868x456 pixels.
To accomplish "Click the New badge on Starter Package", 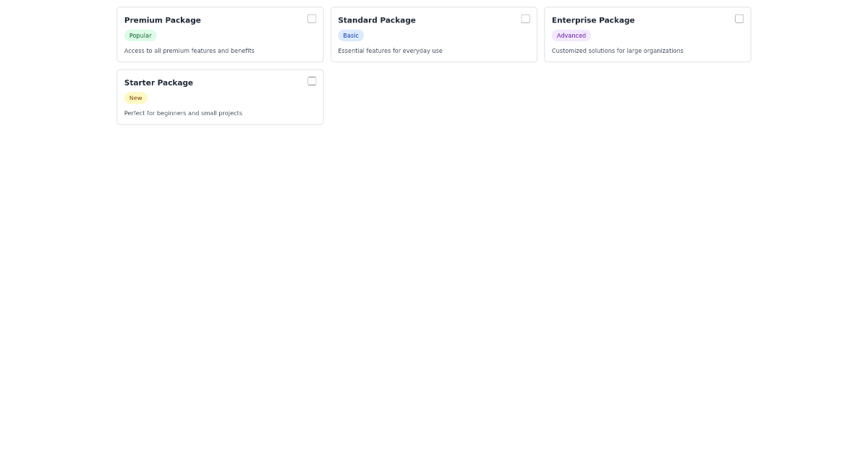I will [x=135, y=98].
